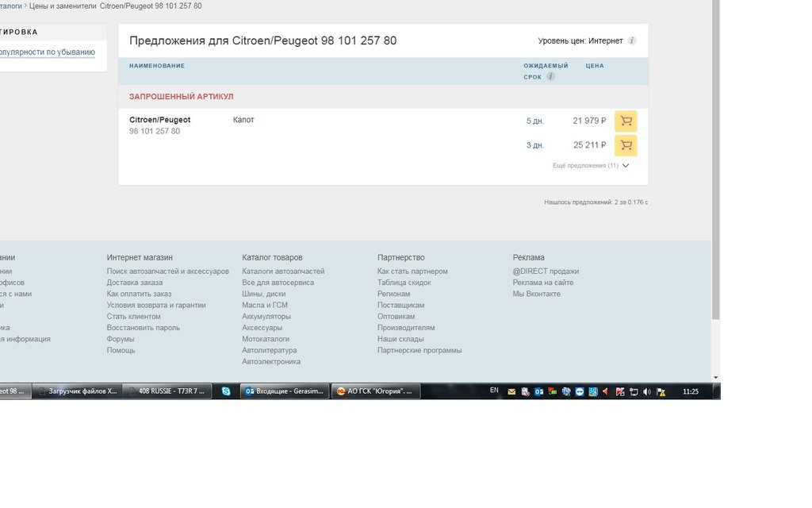Click the browser vertical scrollbar thumb

[x=716, y=160]
